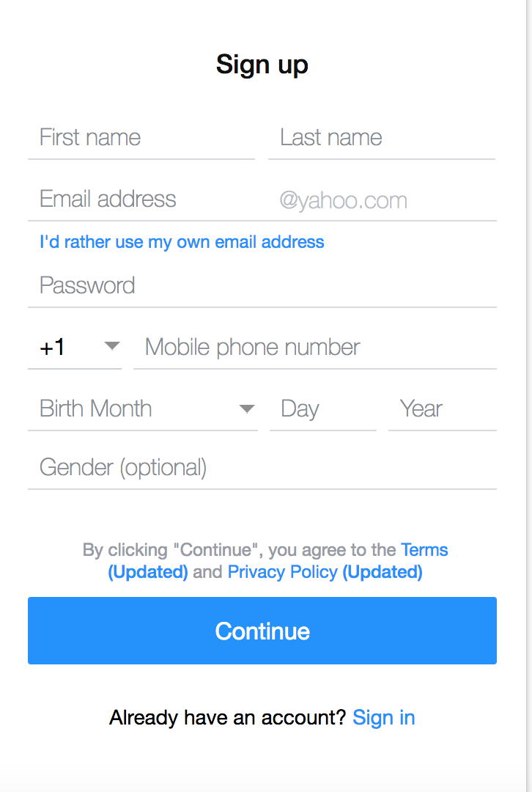The height and width of the screenshot is (792, 532).
Task: Click the First name field
Action: pyautogui.click(x=141, y=138)
